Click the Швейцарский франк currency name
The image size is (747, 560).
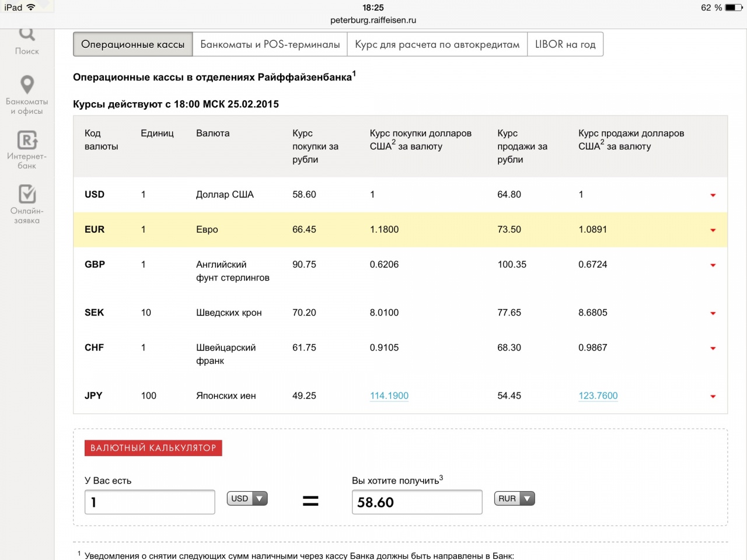point(226,354)
